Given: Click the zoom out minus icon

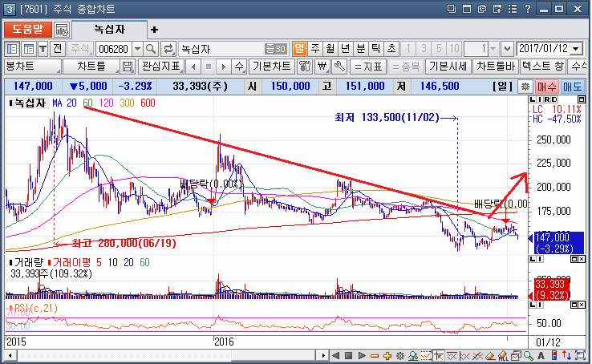Looking at the screenshot, I should click(x=375, y=356).
